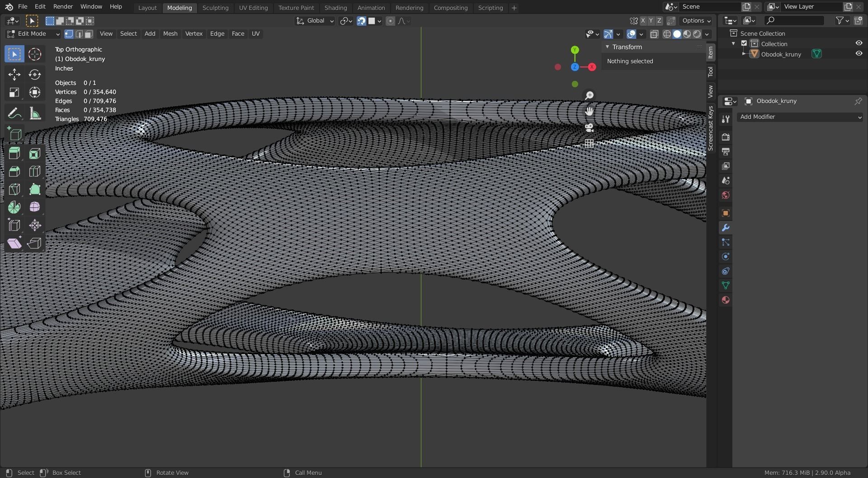Enable vertex select mode
Screen dimensions: 868x478
coord(69,34)
